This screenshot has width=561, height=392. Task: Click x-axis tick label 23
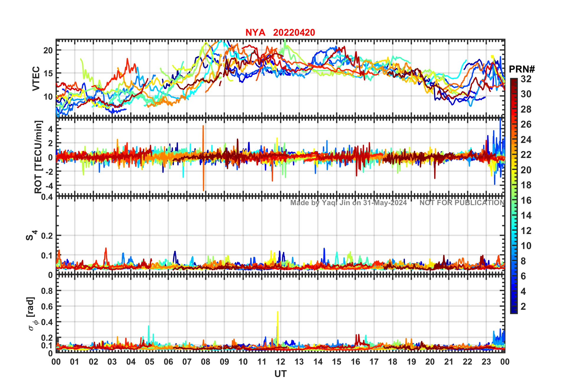tap(486, 362)
